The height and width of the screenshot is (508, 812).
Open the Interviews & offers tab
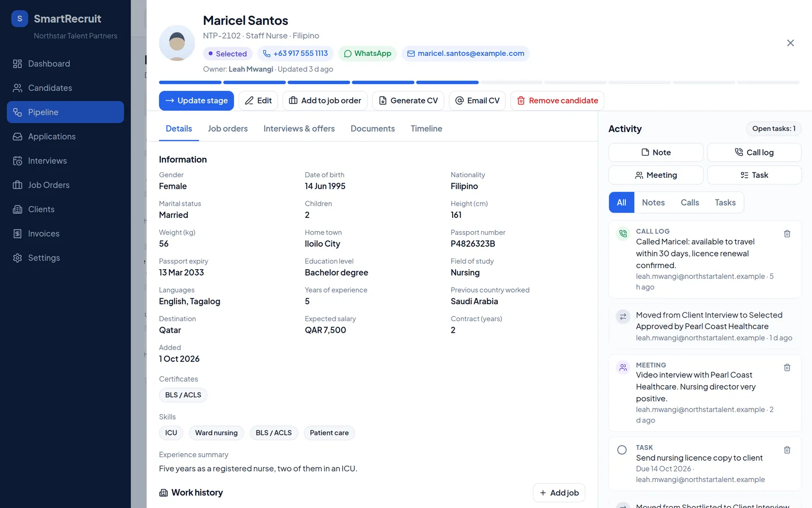[x=299, y=129]
